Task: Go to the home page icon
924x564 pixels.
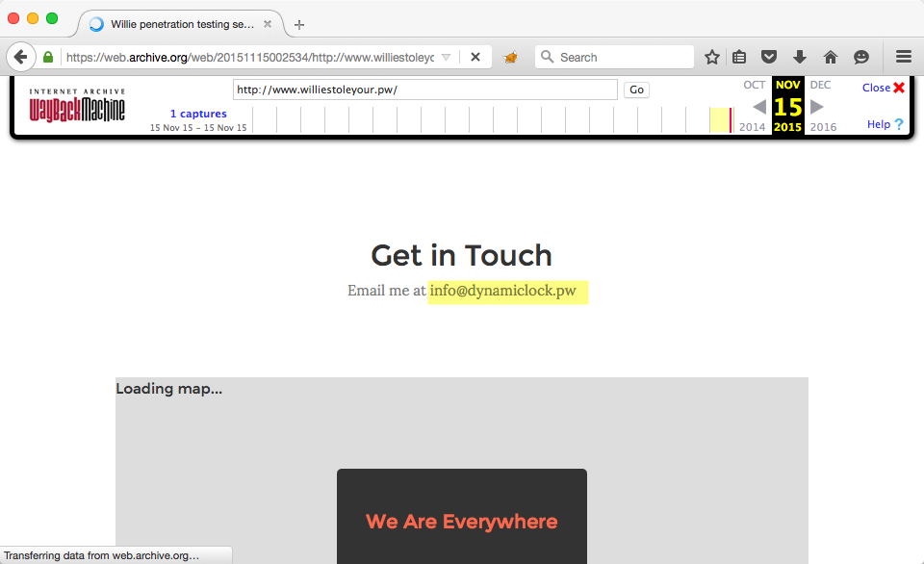Action: 831,57
